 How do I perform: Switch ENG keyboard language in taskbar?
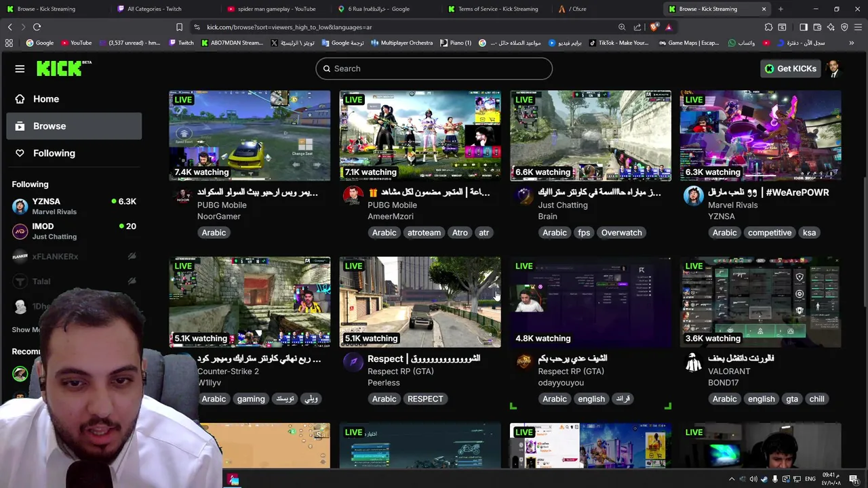pos(810,479)
